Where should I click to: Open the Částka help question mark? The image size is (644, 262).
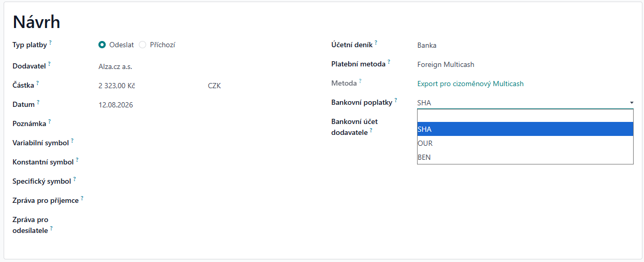[37, 83]
